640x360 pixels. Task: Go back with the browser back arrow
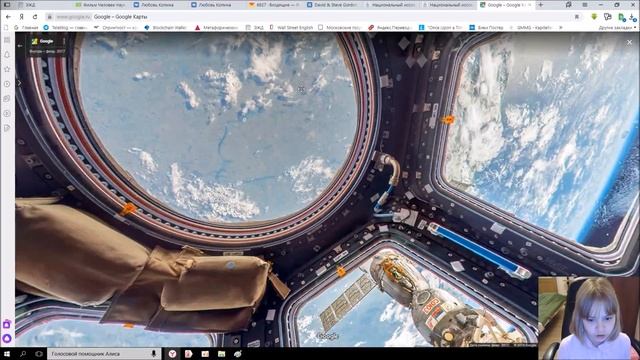click(x=9, y=17)
